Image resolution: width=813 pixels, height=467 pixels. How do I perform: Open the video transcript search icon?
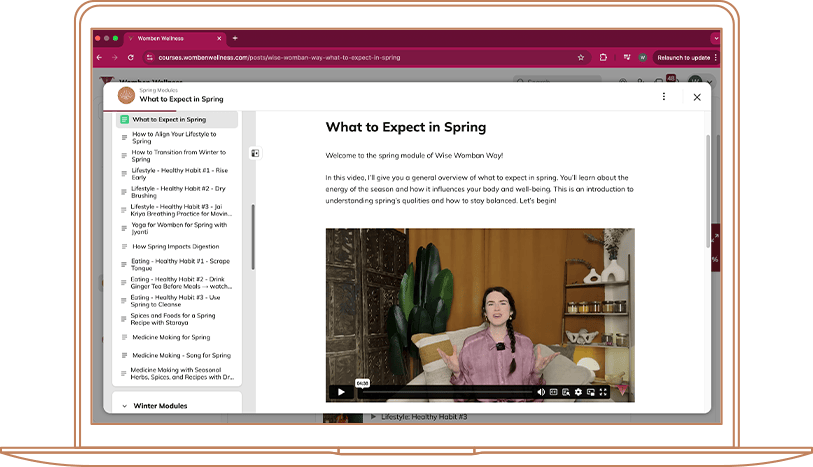click(566, 392)
